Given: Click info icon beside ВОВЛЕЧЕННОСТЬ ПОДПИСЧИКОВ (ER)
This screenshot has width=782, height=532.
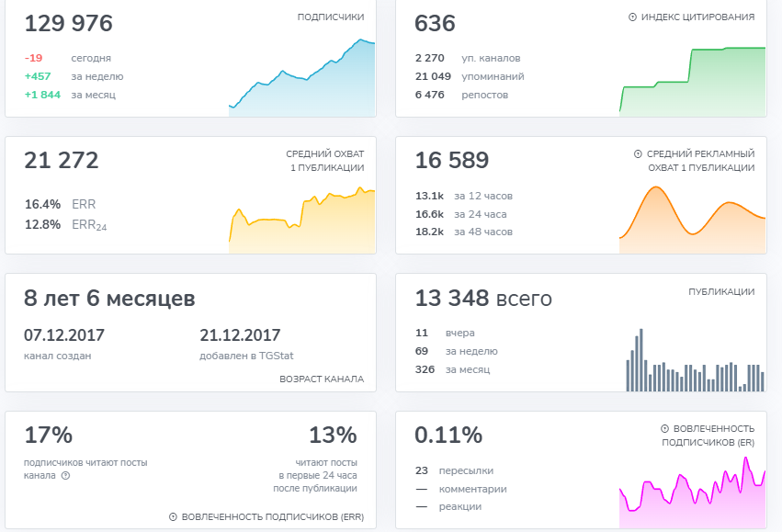Looking at the screenshot, I should click(x=664, y=429).
